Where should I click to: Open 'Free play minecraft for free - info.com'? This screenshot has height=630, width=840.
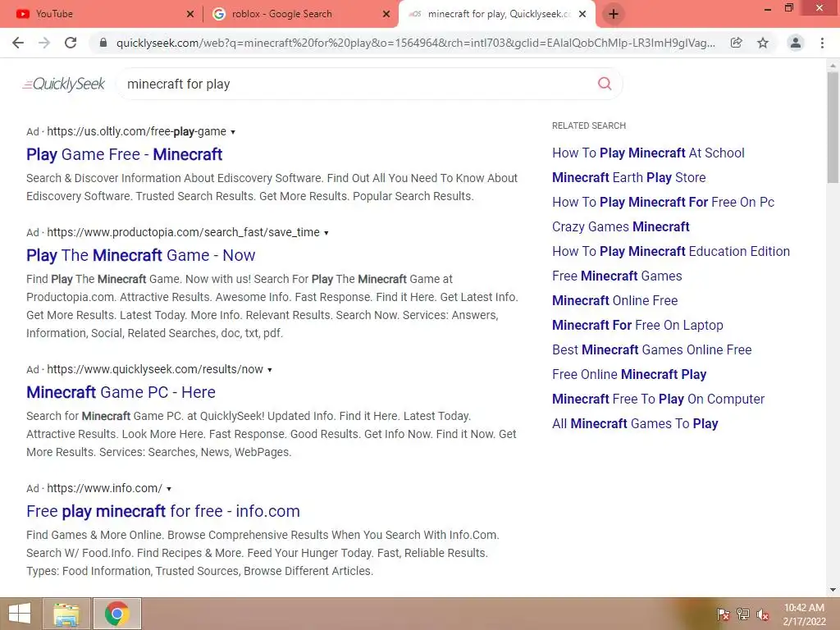click(x=163, y=511)
